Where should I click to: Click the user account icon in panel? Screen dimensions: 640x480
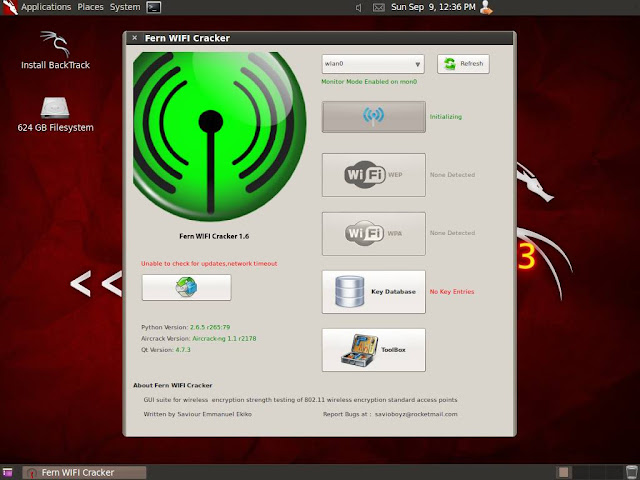coord(486,7)
